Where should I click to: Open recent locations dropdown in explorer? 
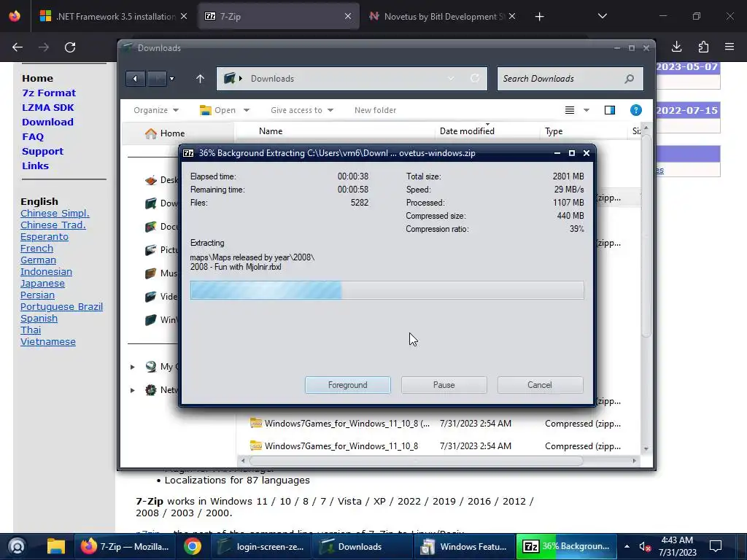(172, 79)
